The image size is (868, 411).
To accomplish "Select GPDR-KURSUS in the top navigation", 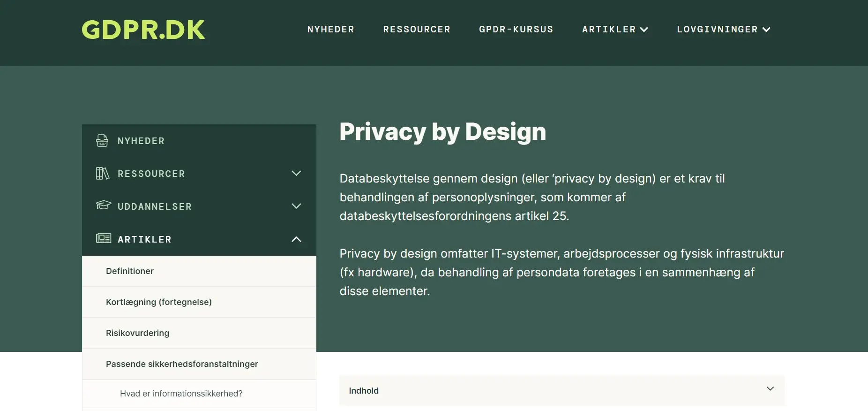I will (x=516, y=29).
